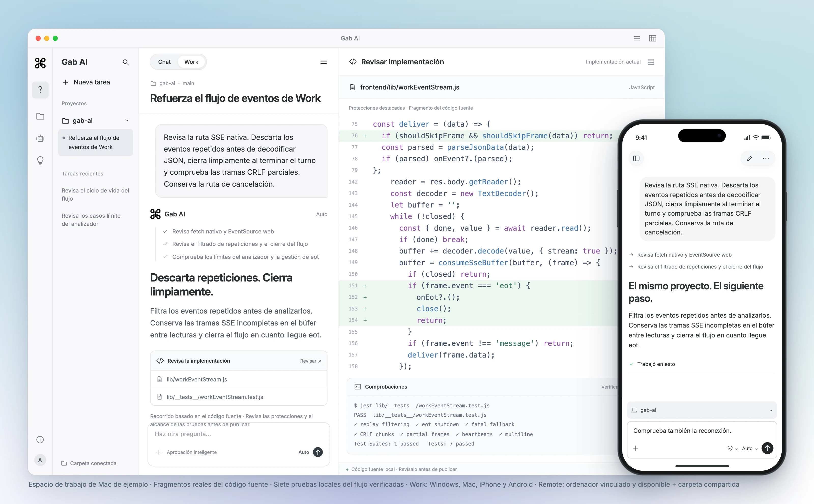Open the phone three-dots more menu

tap(766, 158)
